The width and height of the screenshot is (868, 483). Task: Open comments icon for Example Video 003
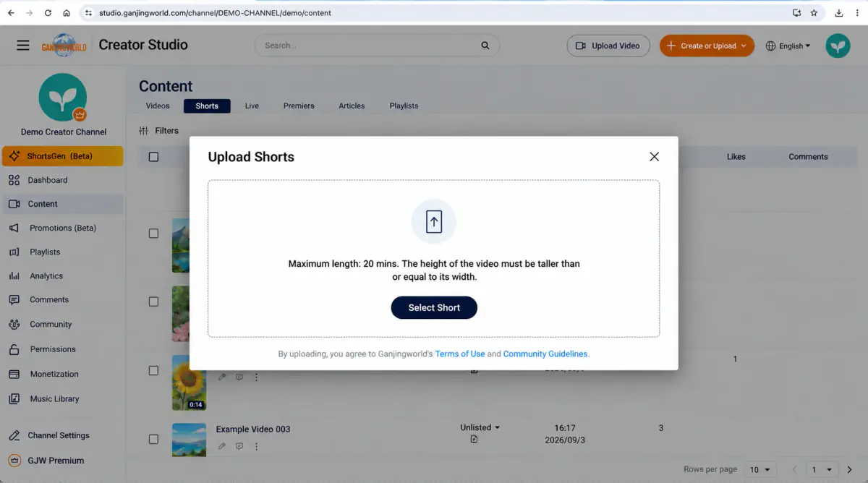click(x=239, y=446)
